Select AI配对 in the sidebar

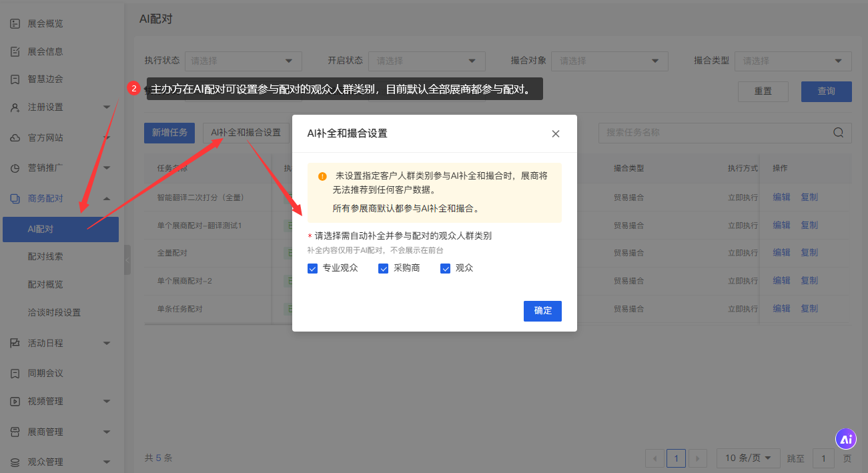[61, 229]
